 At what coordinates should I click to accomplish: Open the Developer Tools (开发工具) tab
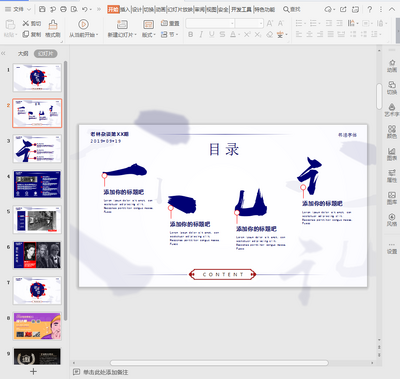click(x=241, y=9)
